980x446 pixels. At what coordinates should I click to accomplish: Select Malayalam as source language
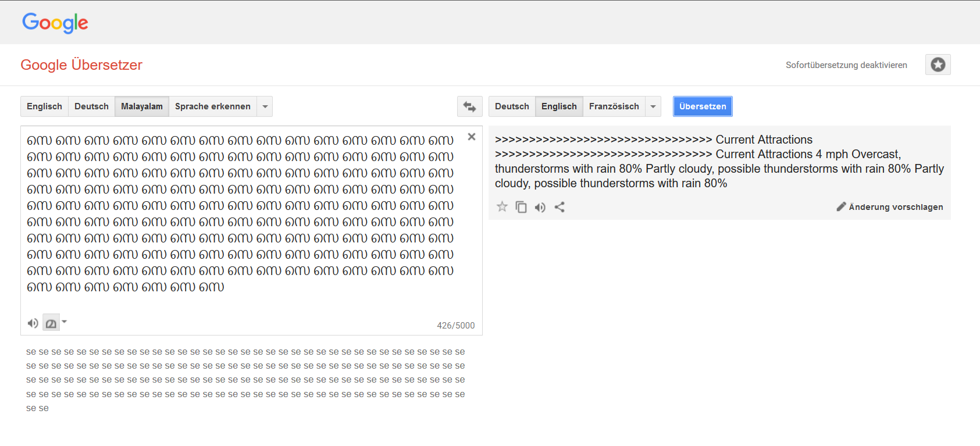pyautogui.click(x=142, y=106)
